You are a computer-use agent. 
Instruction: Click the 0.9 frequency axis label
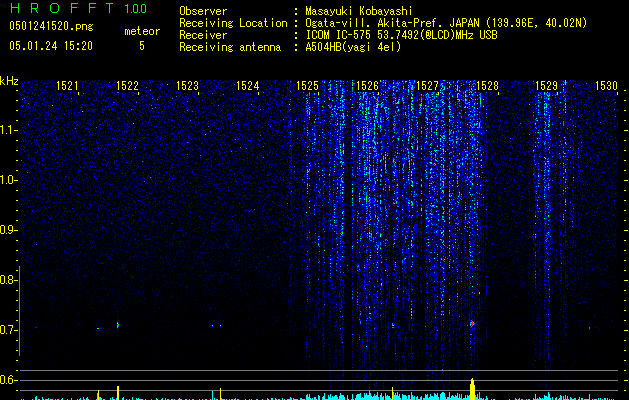(8, 230)
